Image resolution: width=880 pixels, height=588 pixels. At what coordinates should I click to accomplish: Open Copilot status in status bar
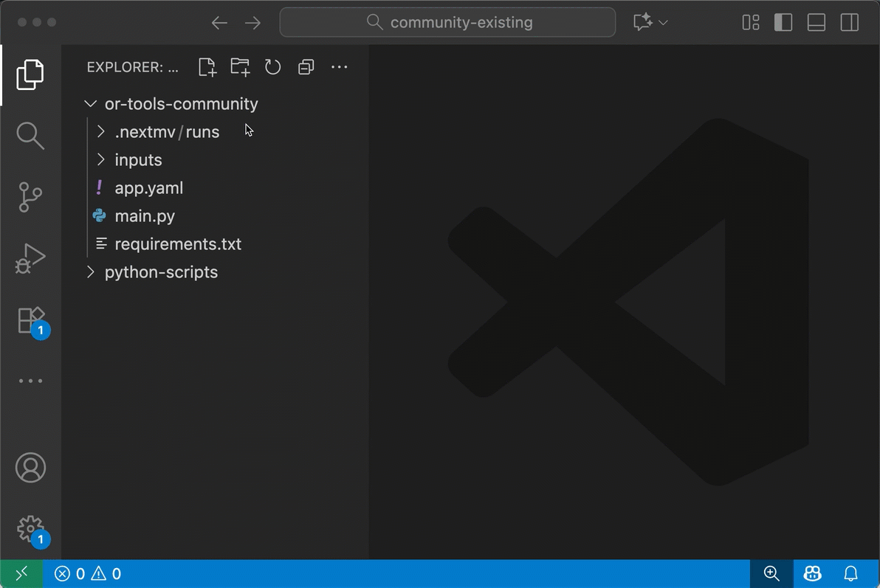812,573
